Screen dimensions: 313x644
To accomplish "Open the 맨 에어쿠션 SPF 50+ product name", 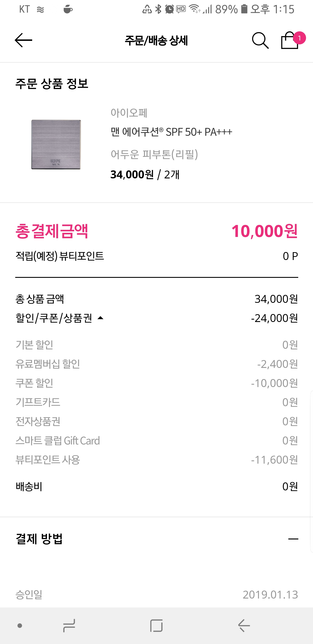I will click(171, 132).
